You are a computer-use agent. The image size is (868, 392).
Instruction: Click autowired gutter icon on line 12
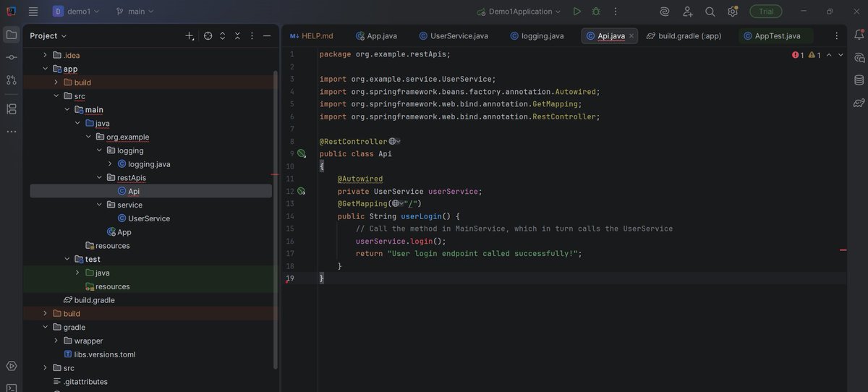(302, 192)
